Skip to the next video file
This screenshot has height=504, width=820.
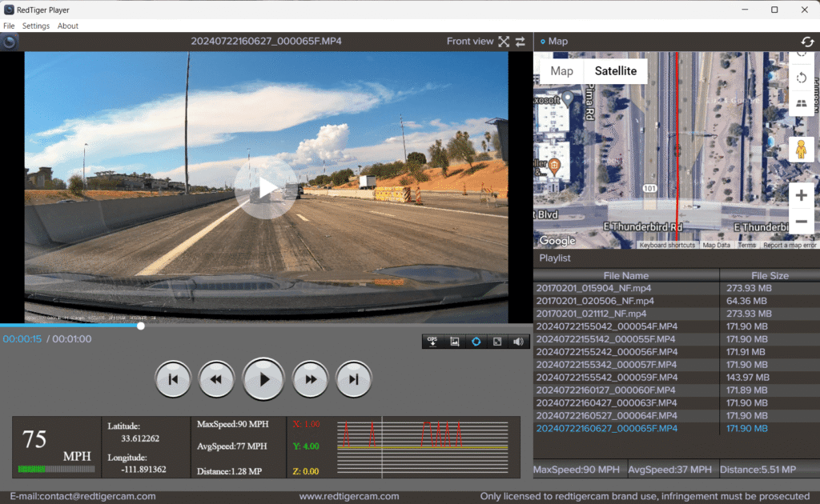[x=353, y=379]
